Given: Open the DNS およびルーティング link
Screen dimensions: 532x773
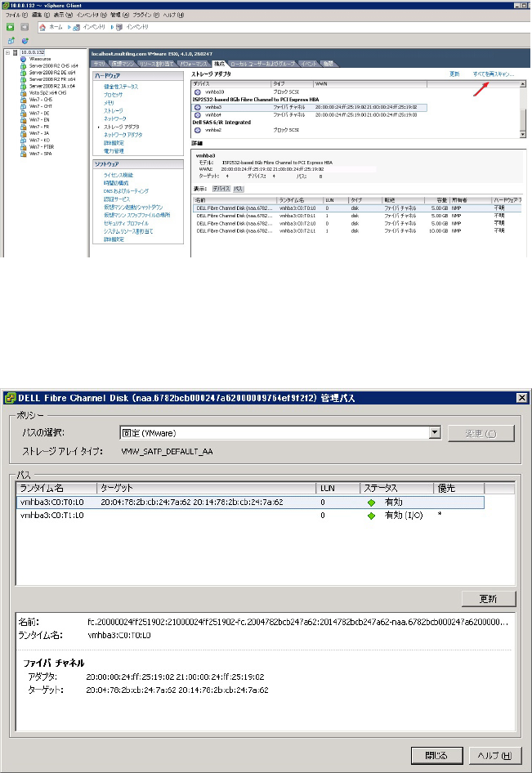Looking at the screenshot, I should click(x=126, y=190).
